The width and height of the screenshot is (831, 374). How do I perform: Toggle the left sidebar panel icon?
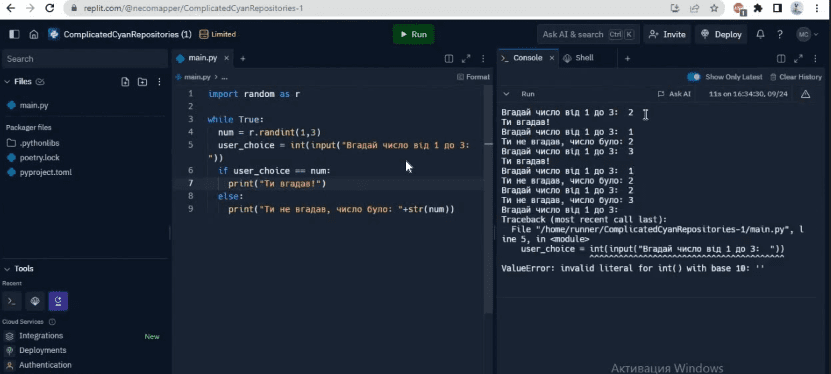click(14, 34)
